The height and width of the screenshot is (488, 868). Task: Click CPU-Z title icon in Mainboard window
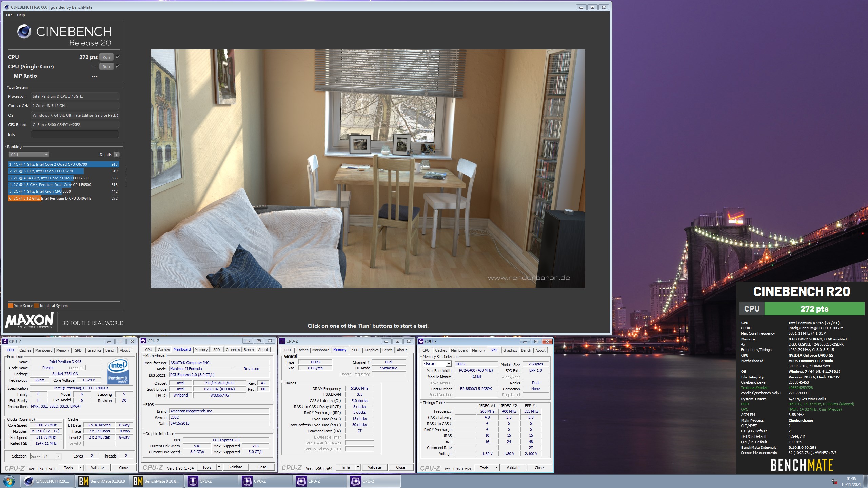click(143, 341)
